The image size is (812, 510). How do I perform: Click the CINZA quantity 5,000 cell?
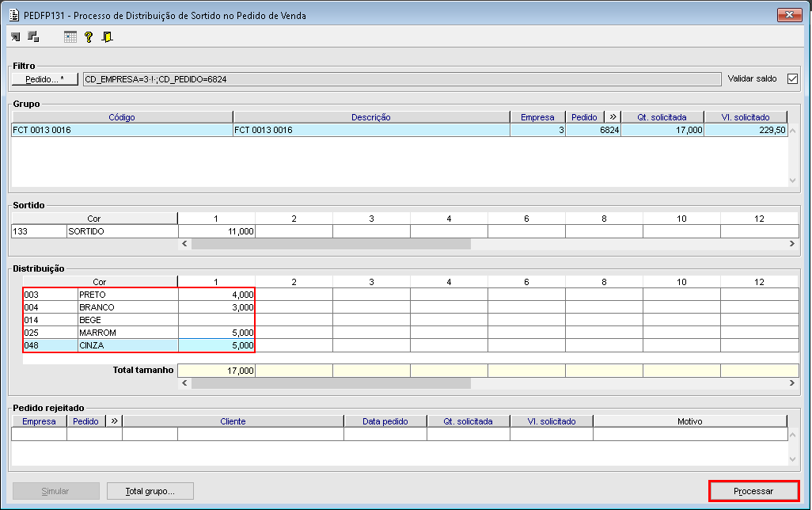[217, 345]
